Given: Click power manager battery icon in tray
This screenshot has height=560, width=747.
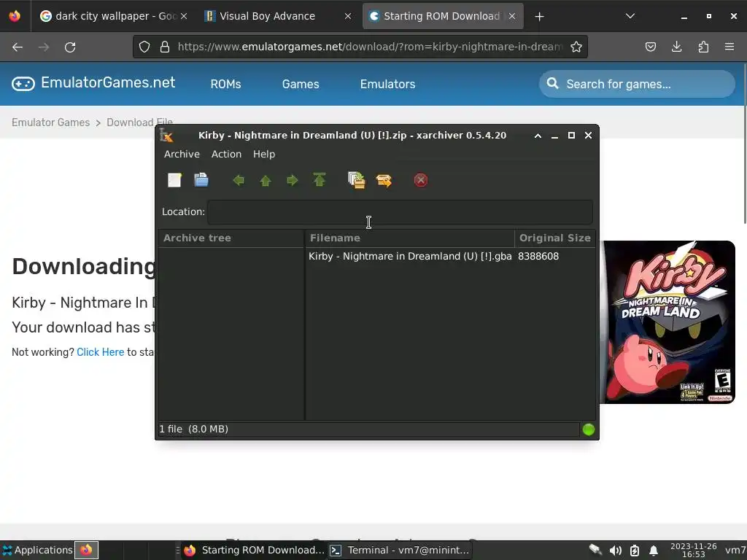Looking at the screenshot, I should (635, 551).
